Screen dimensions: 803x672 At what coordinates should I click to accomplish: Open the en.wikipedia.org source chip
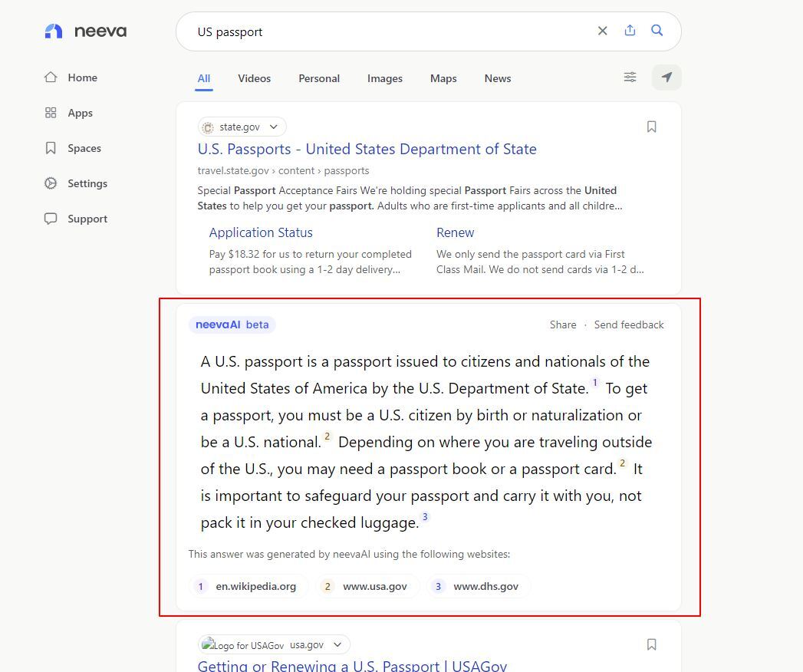coord(248,586)
